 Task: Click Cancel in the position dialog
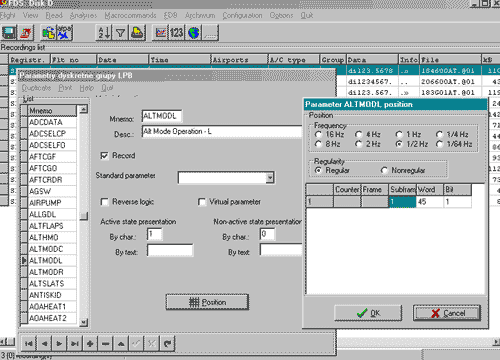(x=447, y=313)
